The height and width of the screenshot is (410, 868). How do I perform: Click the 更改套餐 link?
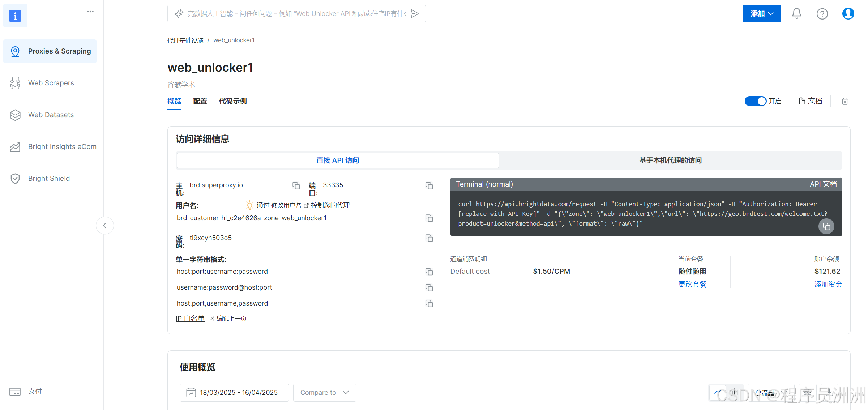(x=692, y=284)
